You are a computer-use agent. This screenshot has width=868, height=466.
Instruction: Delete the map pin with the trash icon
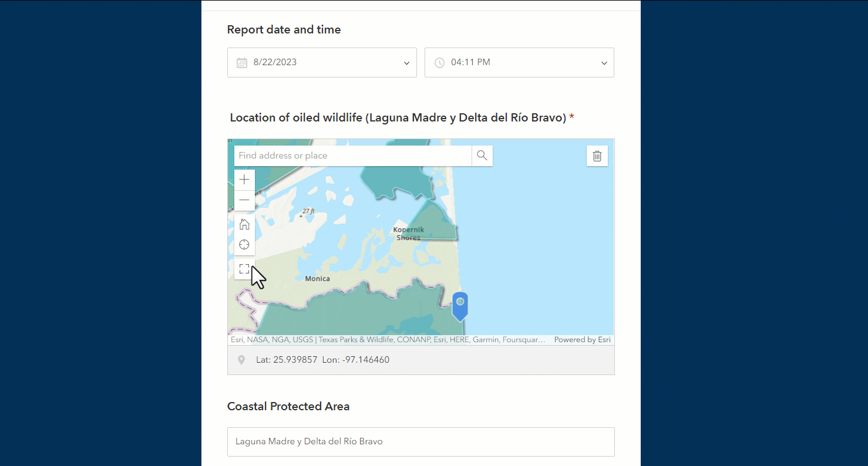tap(597, 156)
